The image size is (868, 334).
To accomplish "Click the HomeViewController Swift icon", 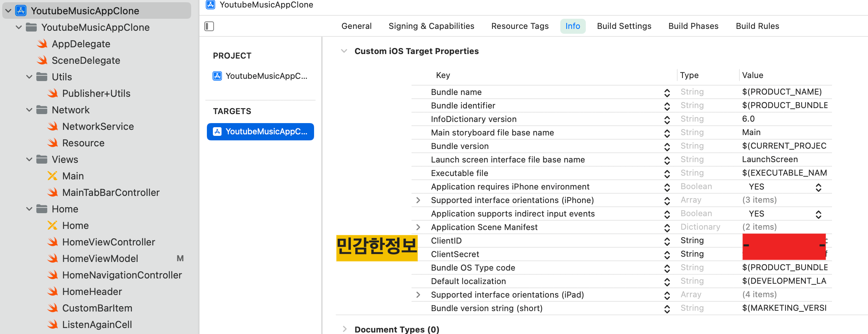I will (53, 242).
